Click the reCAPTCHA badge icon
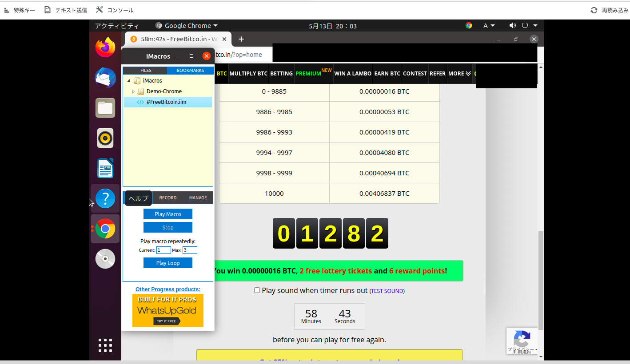The width and height of the screenshot is (630, 364). click(x=522, y=340)
